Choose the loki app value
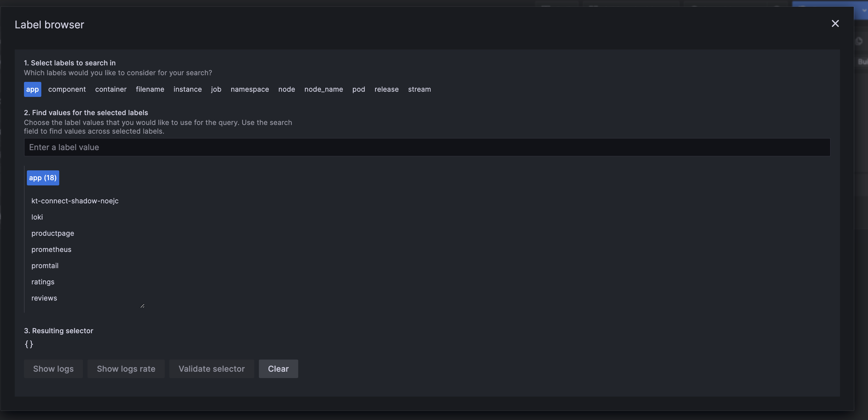The width and height of the screenshot is (868, 420). (37, 217)
